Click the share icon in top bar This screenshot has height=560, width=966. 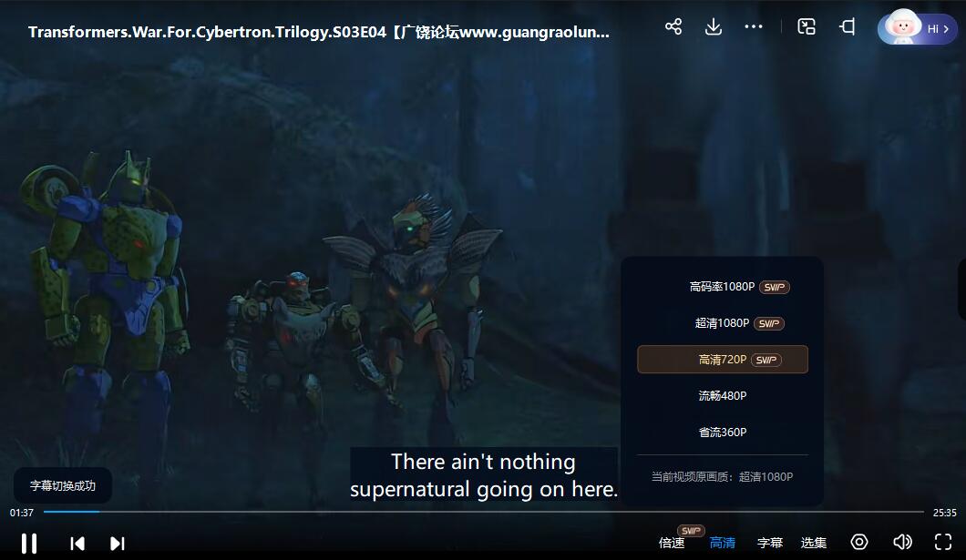pyautogui.click(x=673, y=26)
